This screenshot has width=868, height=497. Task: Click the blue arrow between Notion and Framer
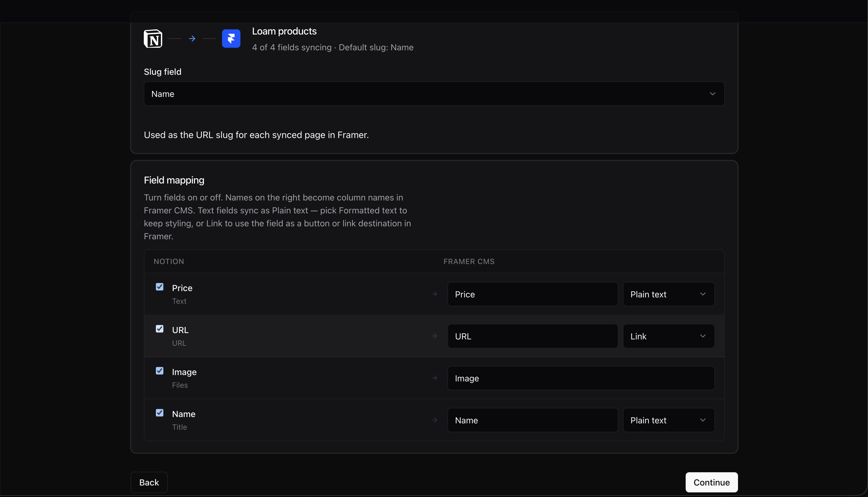coord(192,39)
